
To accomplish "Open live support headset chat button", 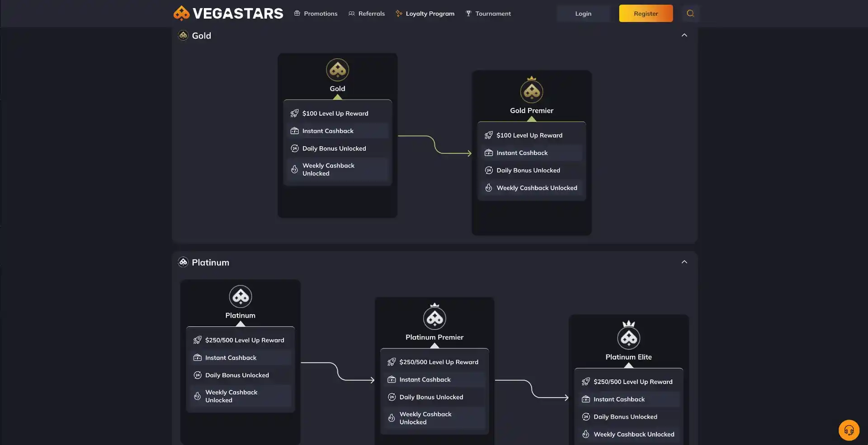I will (849, 430).
